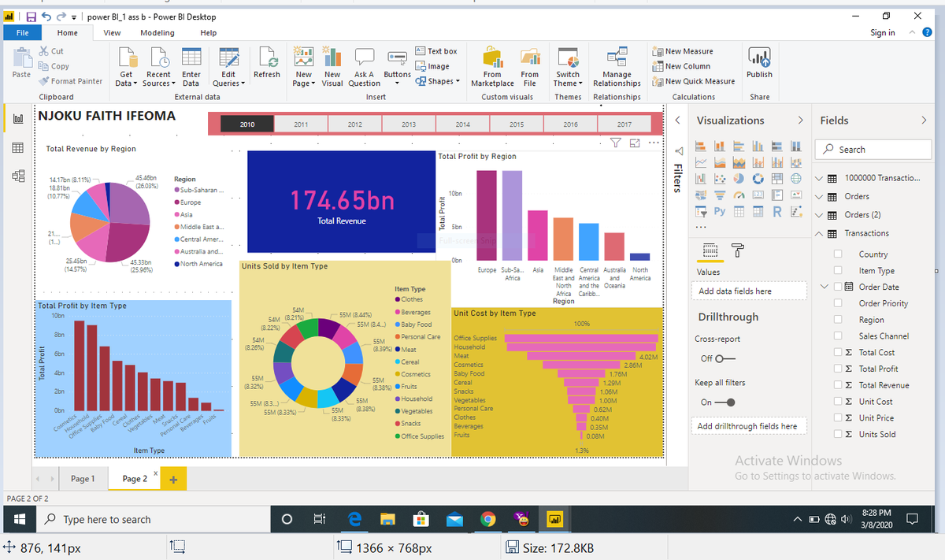Select year 2014 in the slicer
945x560 pixels.
[x=462, y=124]
